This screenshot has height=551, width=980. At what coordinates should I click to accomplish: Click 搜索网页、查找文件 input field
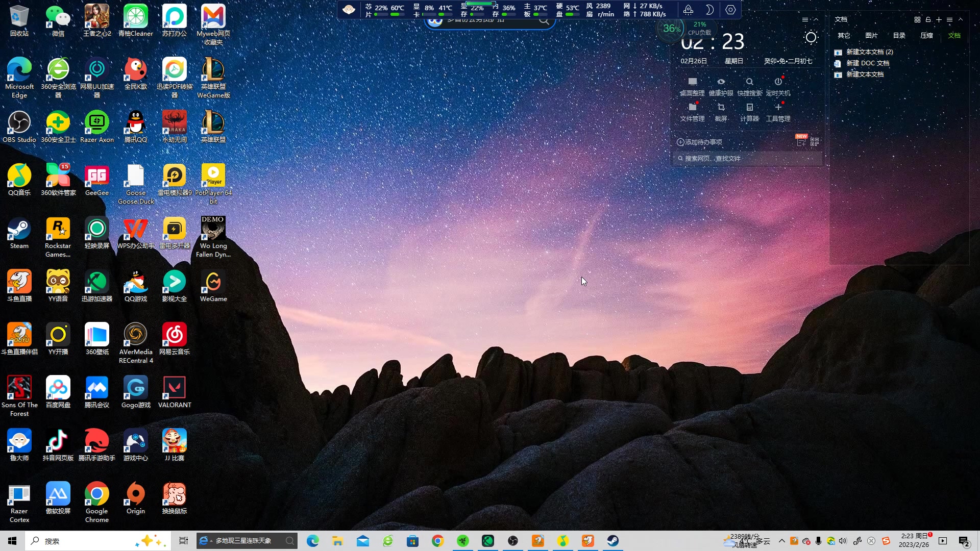coord(749,158)
